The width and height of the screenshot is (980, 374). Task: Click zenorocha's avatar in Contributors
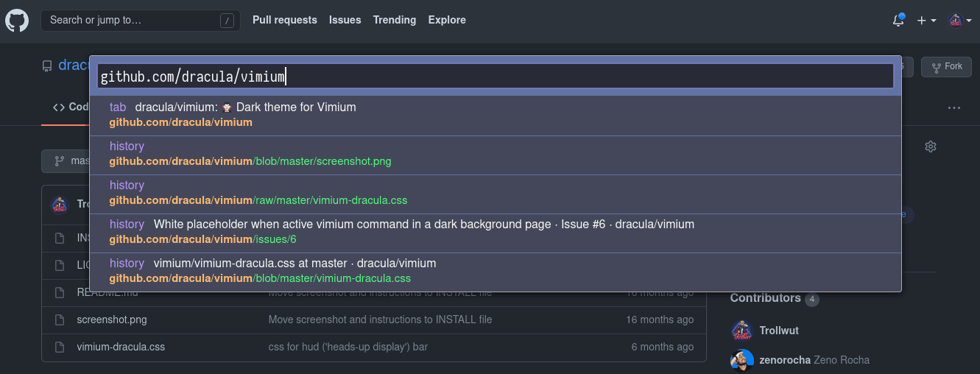742,361
